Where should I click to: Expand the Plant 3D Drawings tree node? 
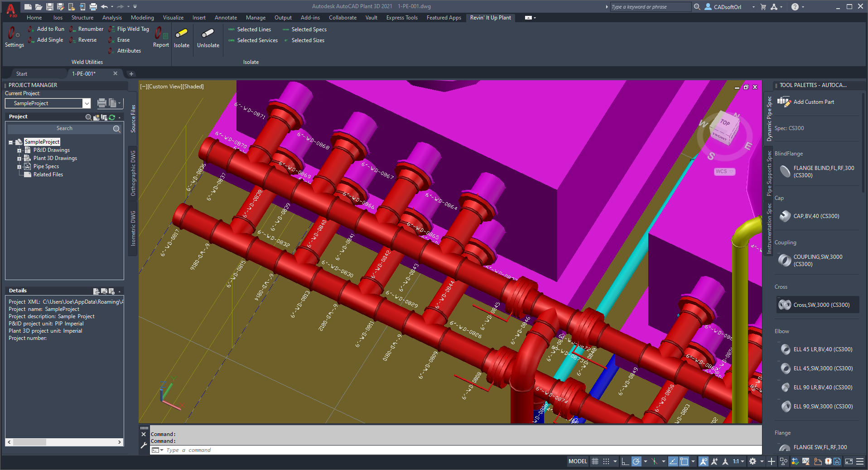[x=19, y=159]
